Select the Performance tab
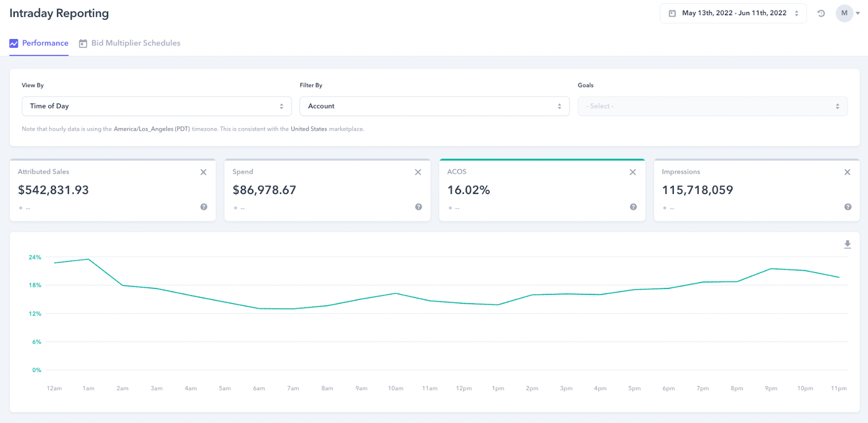 (39, 43)
